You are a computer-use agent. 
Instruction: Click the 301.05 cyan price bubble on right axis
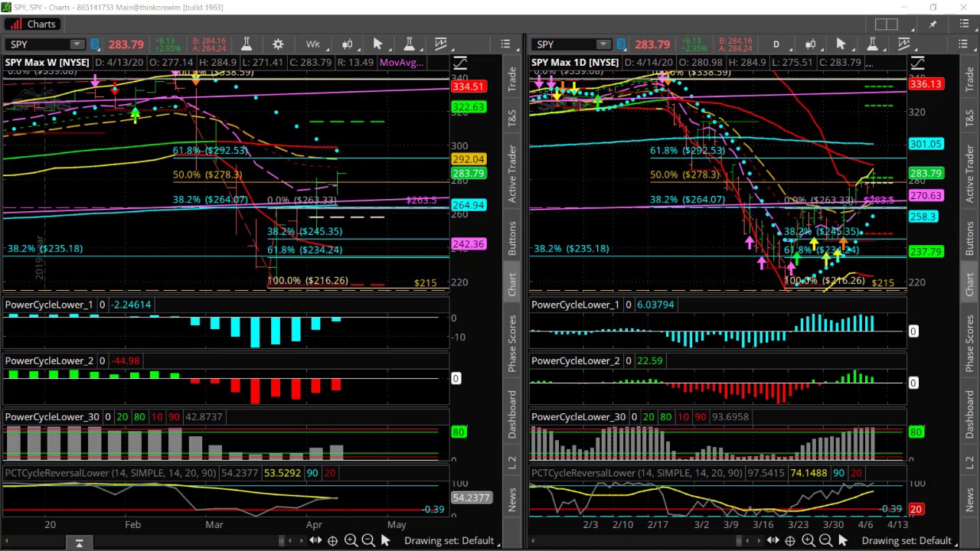pos(926,144)
